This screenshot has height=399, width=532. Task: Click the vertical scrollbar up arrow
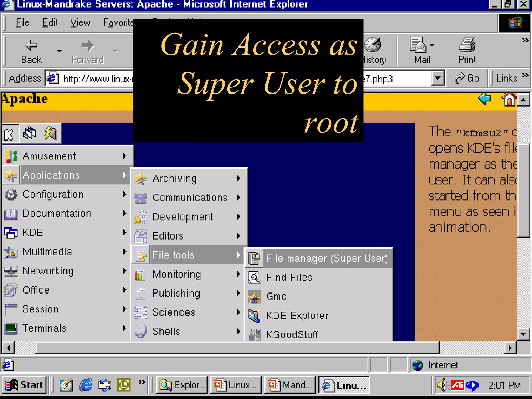pyautogui.click(x=523, y=100)
